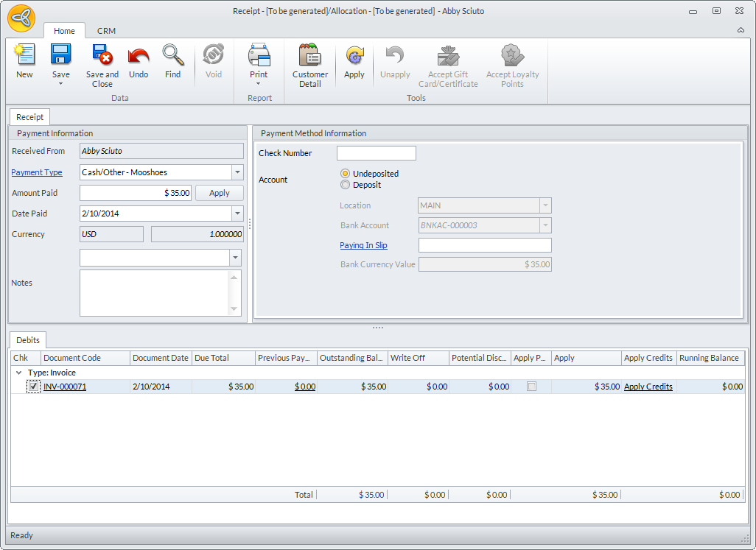The height and width of the screenshot is (550, 756).
Task: Select the Undeposited radio button
Action: pos(345,174)
